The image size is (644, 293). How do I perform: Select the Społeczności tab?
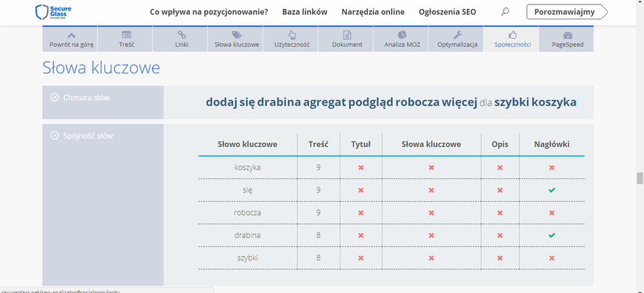click(512, 39)
